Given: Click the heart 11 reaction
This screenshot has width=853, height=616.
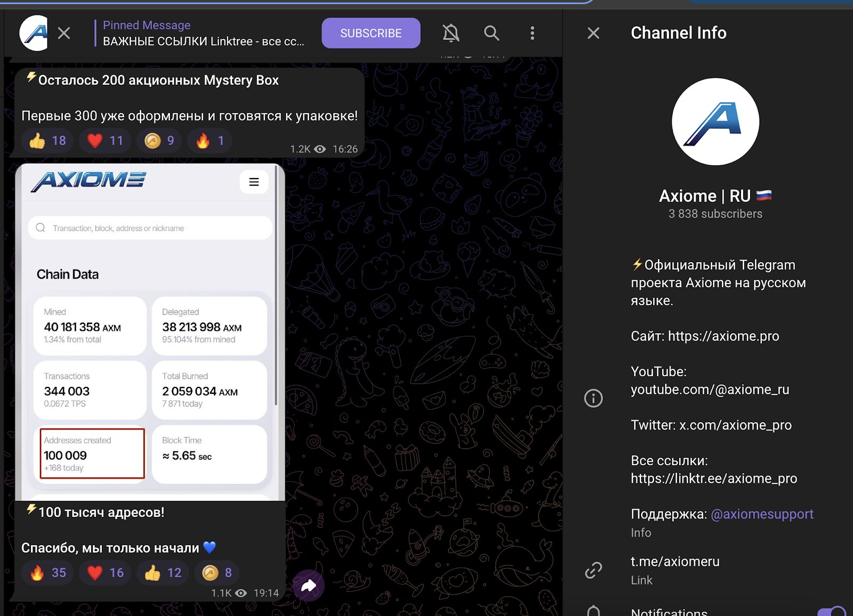Looking at the screenshot, I should pyautogui.click(x=105, y=141).
